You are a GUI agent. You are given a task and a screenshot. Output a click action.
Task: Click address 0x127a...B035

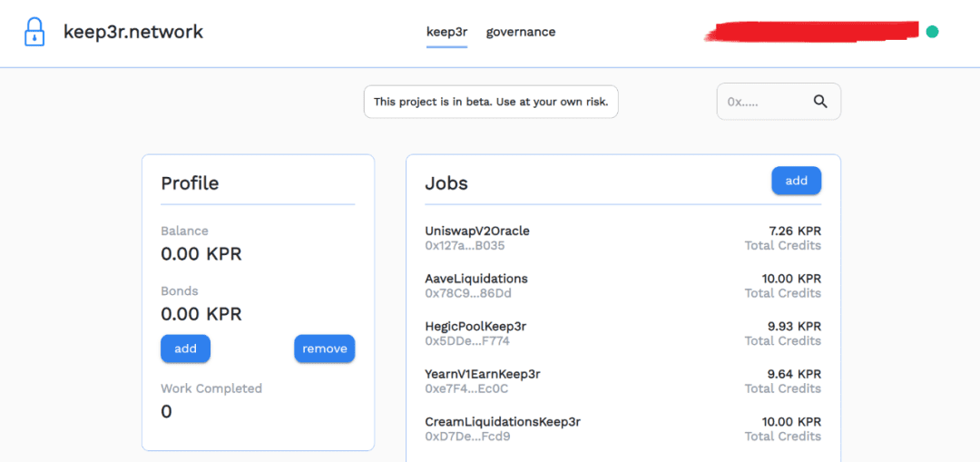click(465, 246)
